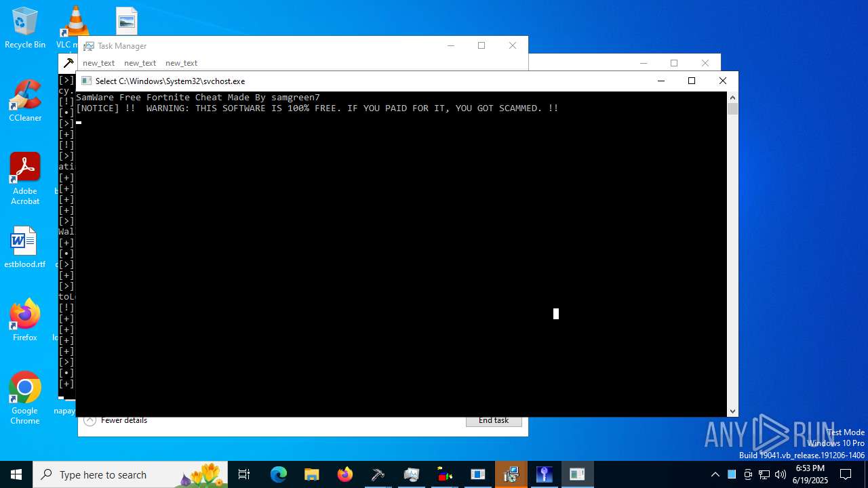Select the image file icon on the desktop
Viewport: 868px width, 488px height.
(x=127, y=21)
